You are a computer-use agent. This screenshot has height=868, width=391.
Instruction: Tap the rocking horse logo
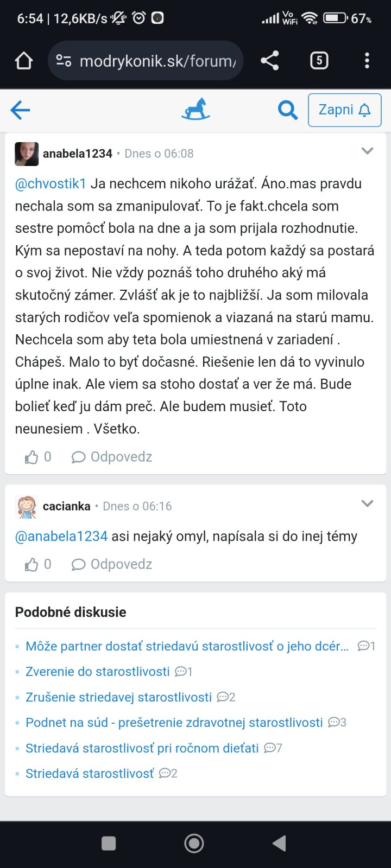pos(195,109)
